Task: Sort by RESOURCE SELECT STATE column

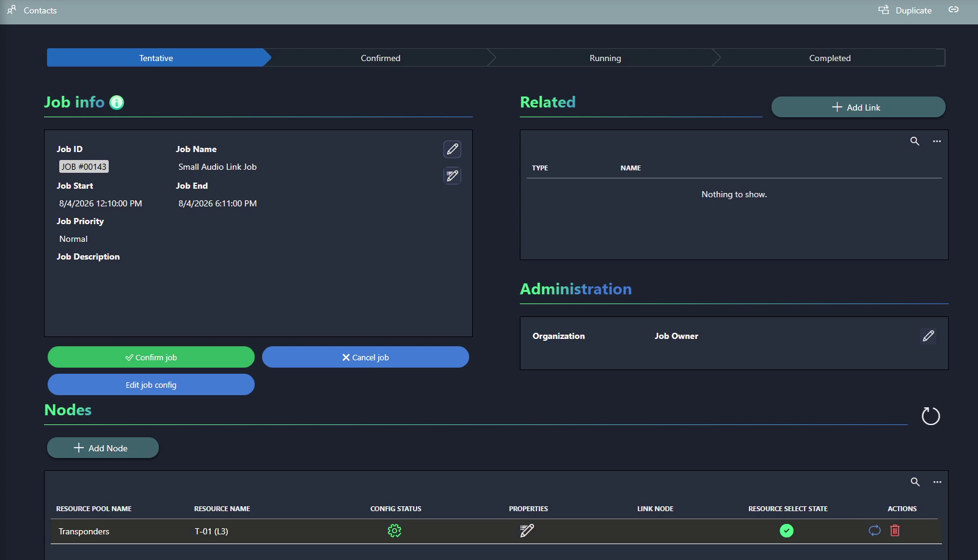Action: tap(788, 509)
